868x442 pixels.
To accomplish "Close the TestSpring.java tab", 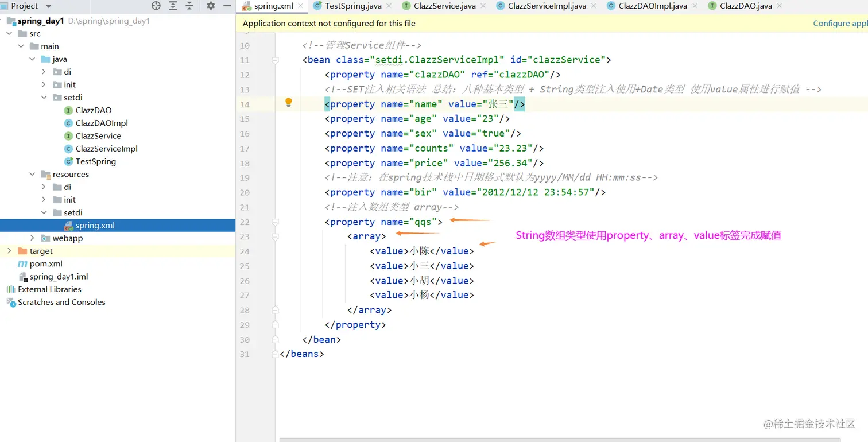I will [x=388, y=6].
